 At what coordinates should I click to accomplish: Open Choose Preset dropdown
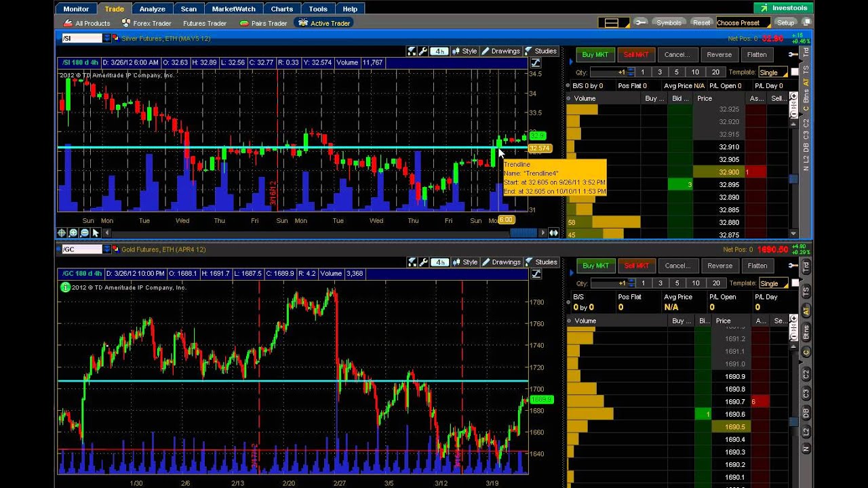click(x=743, y=22)
